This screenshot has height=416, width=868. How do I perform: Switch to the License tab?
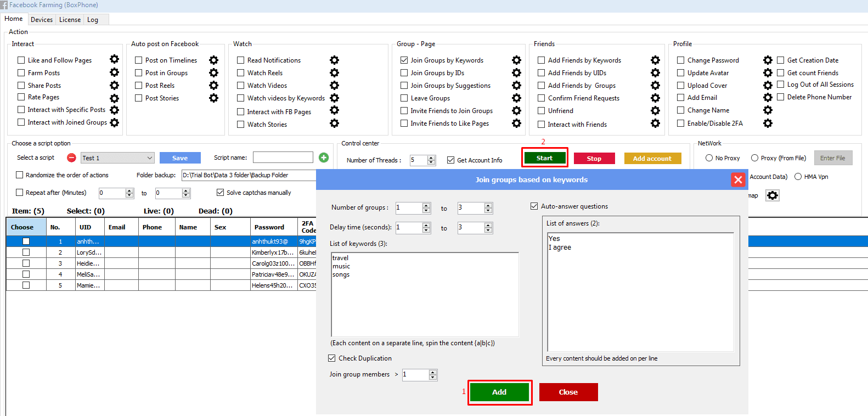tap(70, 20)
